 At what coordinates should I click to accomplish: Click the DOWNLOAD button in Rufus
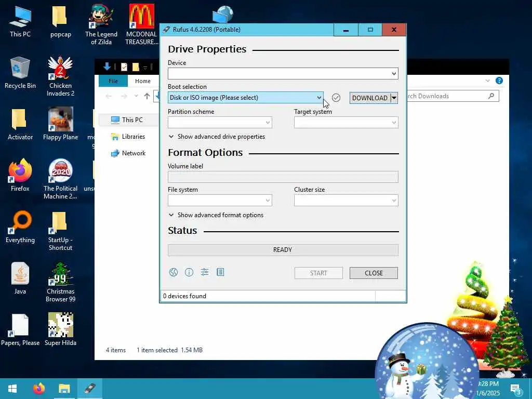(370, 98)
